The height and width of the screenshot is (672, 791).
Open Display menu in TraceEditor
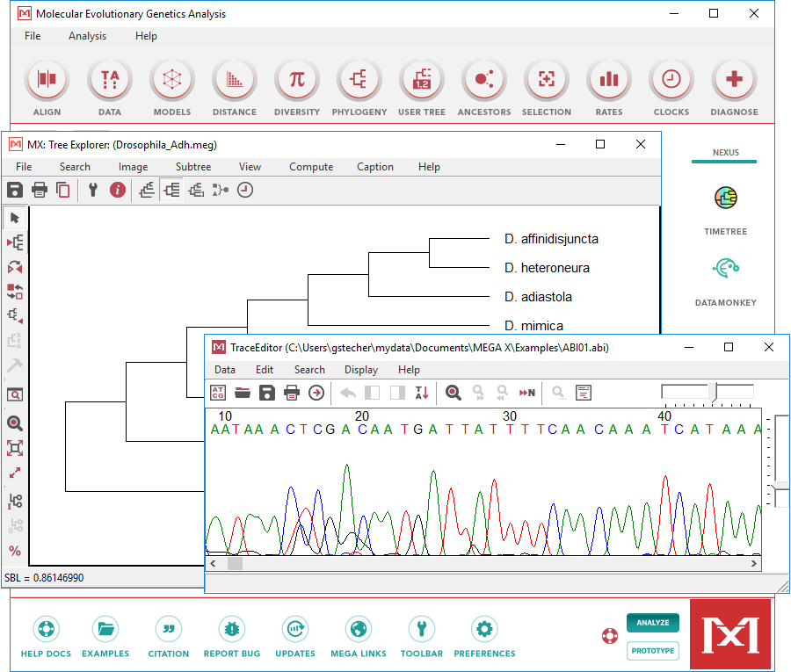pos(361,370)
